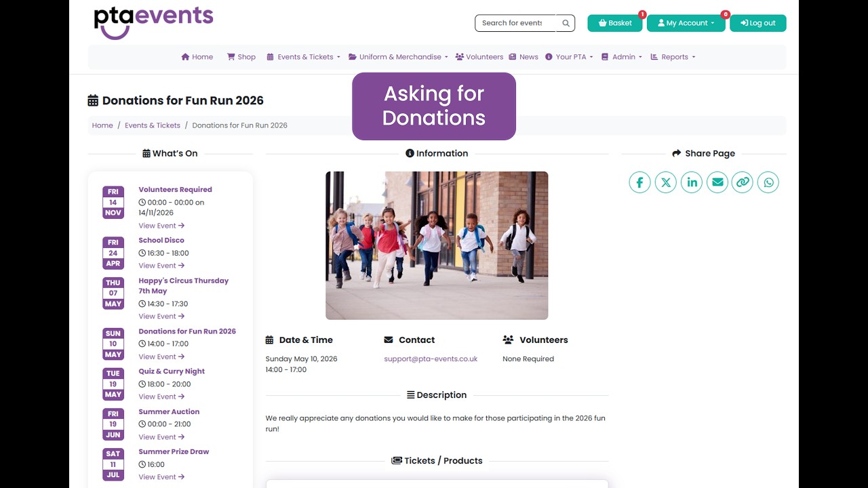Click the Fri 24 Apr date badge
The image size is (868, 488).
click(x=113, y=253)
